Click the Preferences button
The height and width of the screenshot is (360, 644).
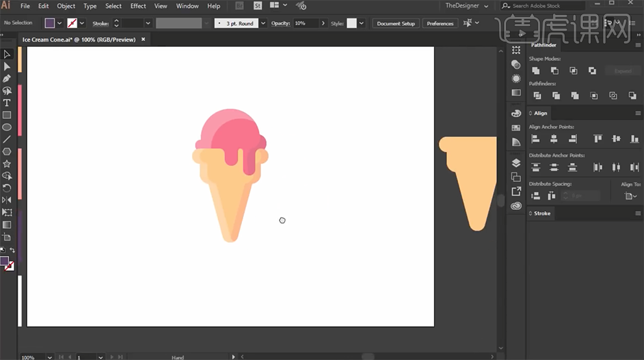440,23
